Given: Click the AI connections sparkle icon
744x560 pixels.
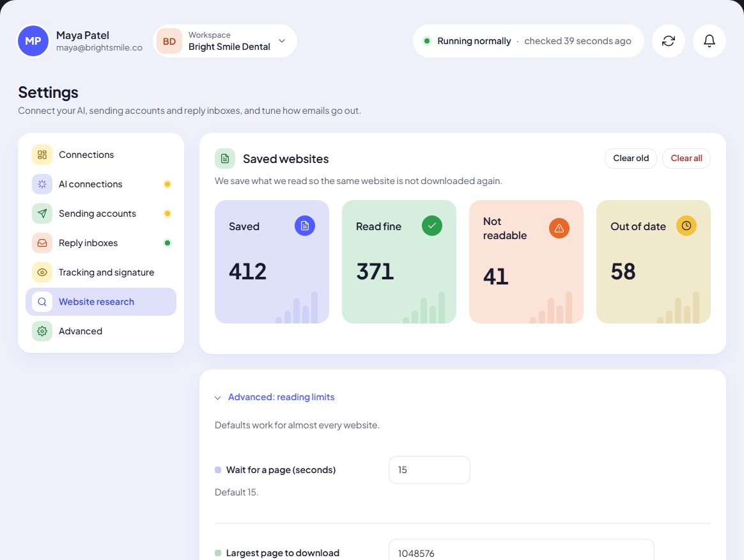Looking at the screenshot, I should (42, 184).
